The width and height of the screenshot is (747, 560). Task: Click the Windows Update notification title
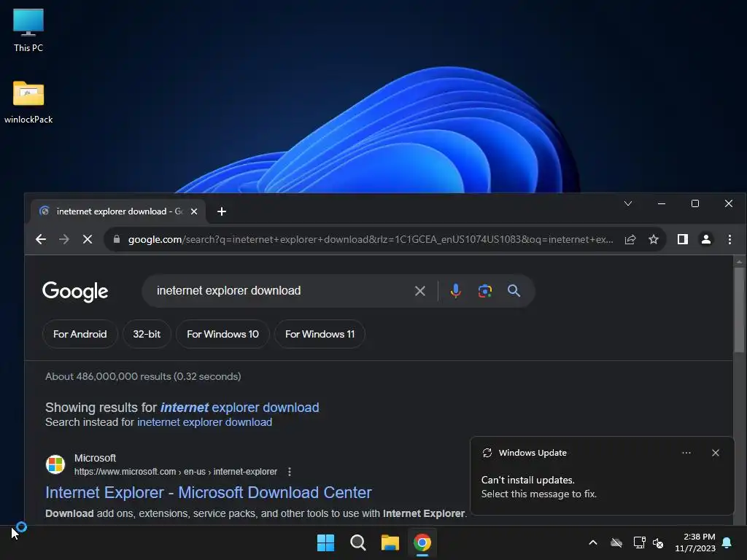click(x=533, y=453)
